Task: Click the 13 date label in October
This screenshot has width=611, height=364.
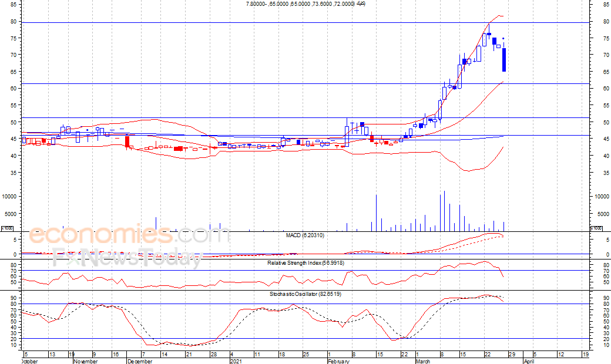Action: (x=52, y=355)
